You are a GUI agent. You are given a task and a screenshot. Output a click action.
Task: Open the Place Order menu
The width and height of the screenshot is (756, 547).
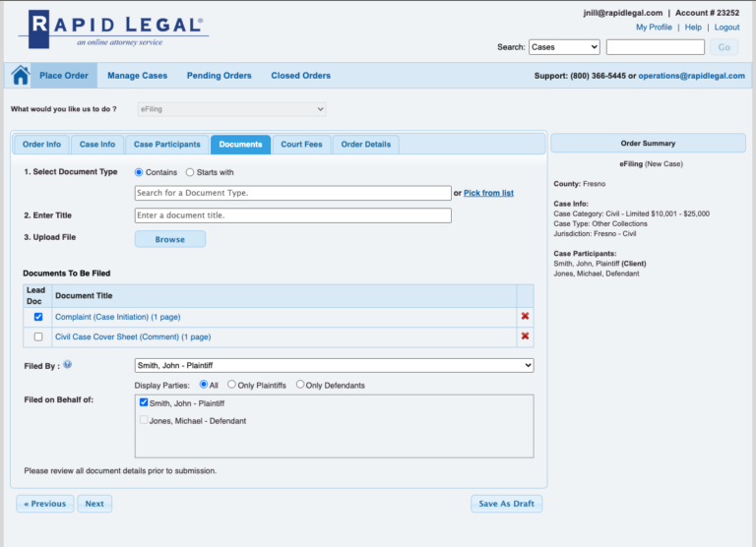point(64,76)
